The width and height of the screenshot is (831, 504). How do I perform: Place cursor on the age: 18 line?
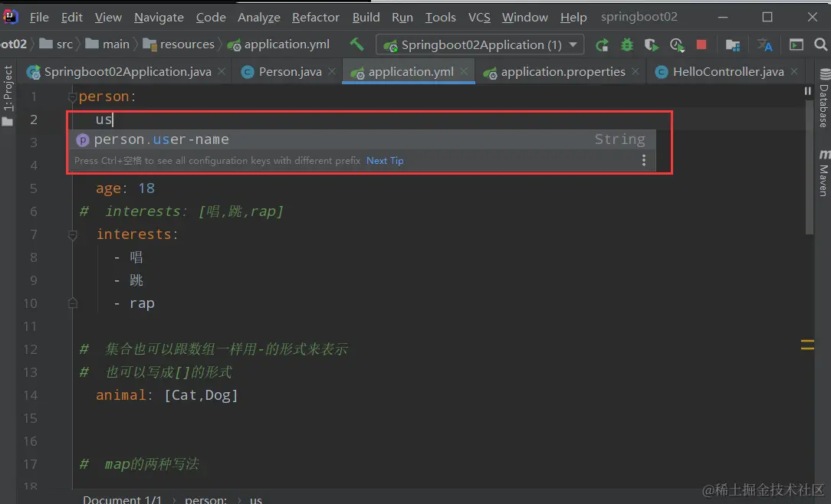pyautogui.click(x=125, y=188)
